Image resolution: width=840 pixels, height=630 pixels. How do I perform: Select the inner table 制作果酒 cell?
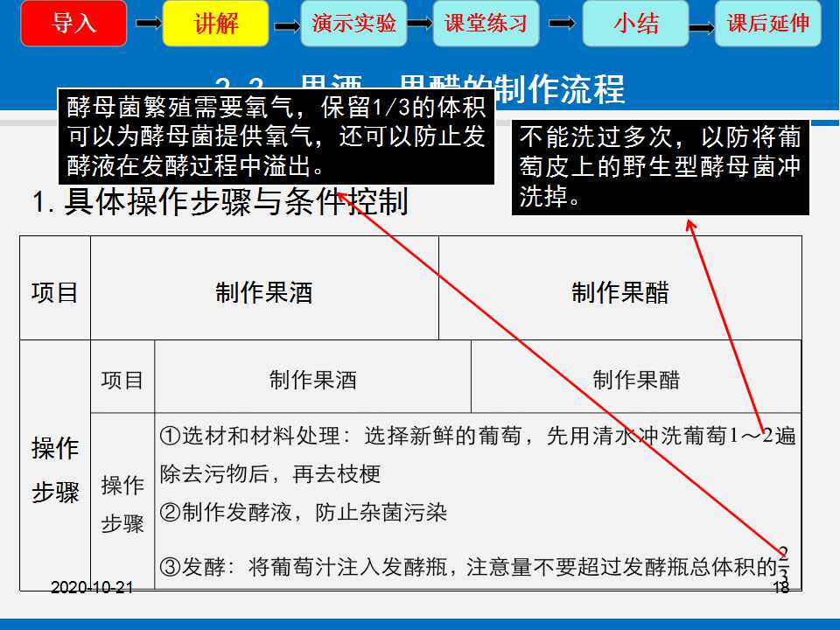coord(313,376)
